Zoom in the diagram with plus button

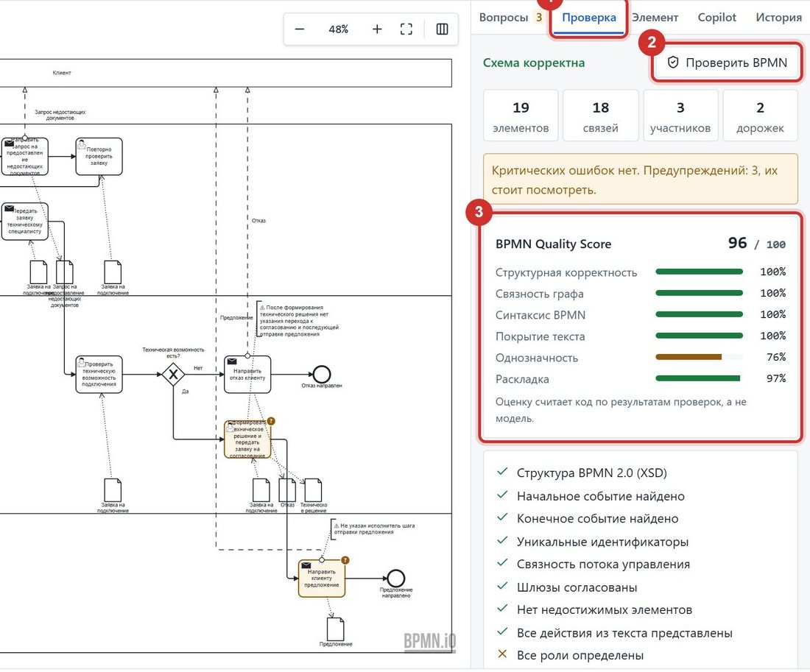pyautogui.click(x=377, y=29)
